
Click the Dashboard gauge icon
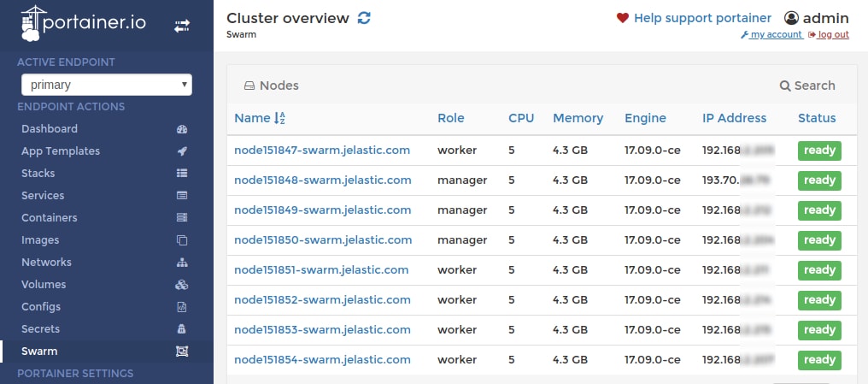(x=182, y=129)
